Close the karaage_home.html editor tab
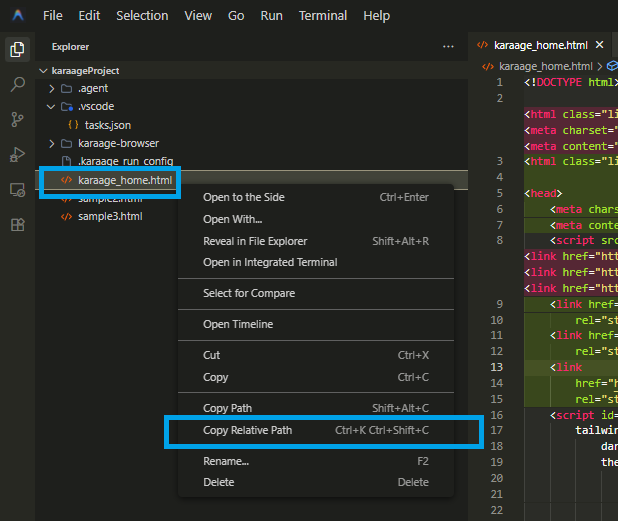Image resolution: width=618 pixels, height=521 pixels. pos(600,45)
